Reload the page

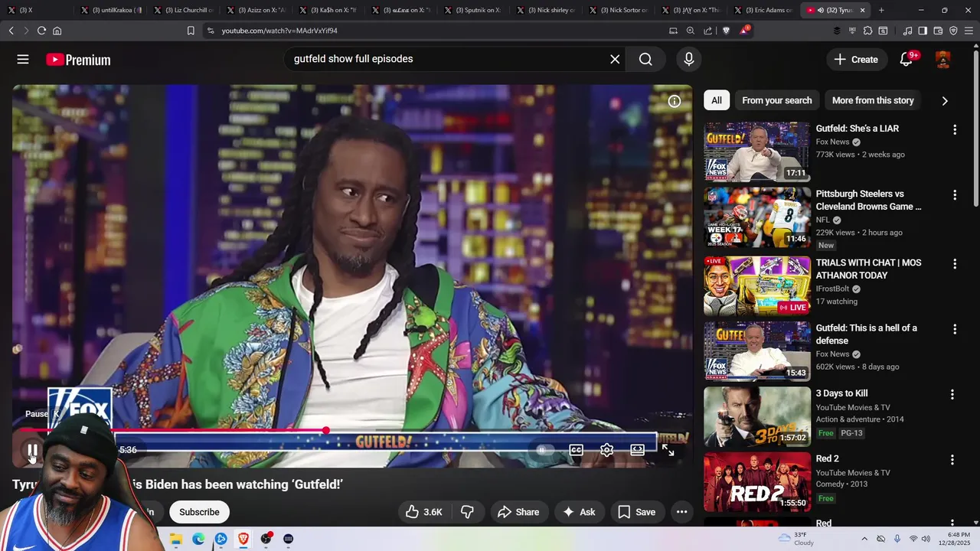[x=41, y=31]
